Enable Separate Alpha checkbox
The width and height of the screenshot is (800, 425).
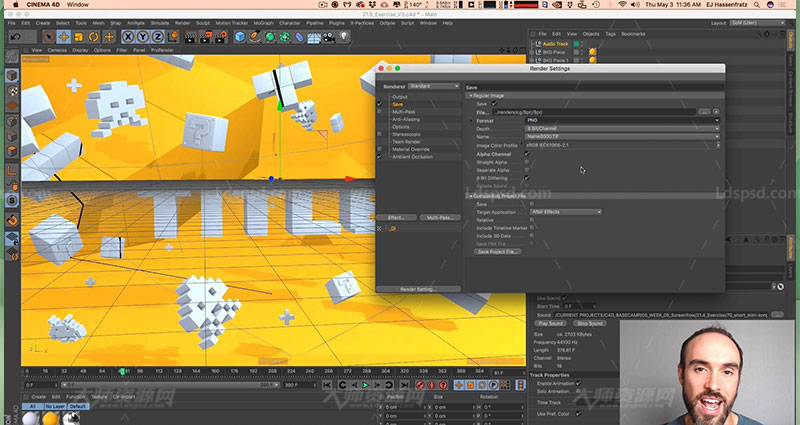click(527, 170)
